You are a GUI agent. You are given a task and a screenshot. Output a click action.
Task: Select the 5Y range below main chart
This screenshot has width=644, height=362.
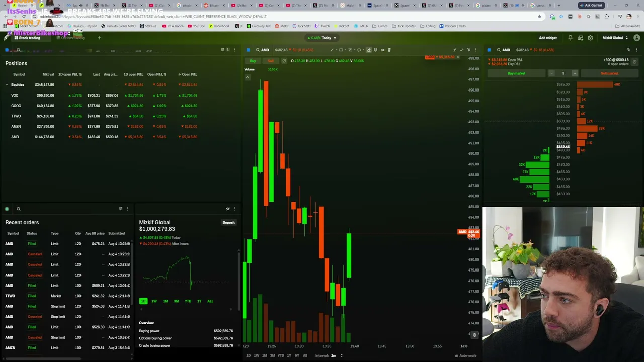[297, 355]
